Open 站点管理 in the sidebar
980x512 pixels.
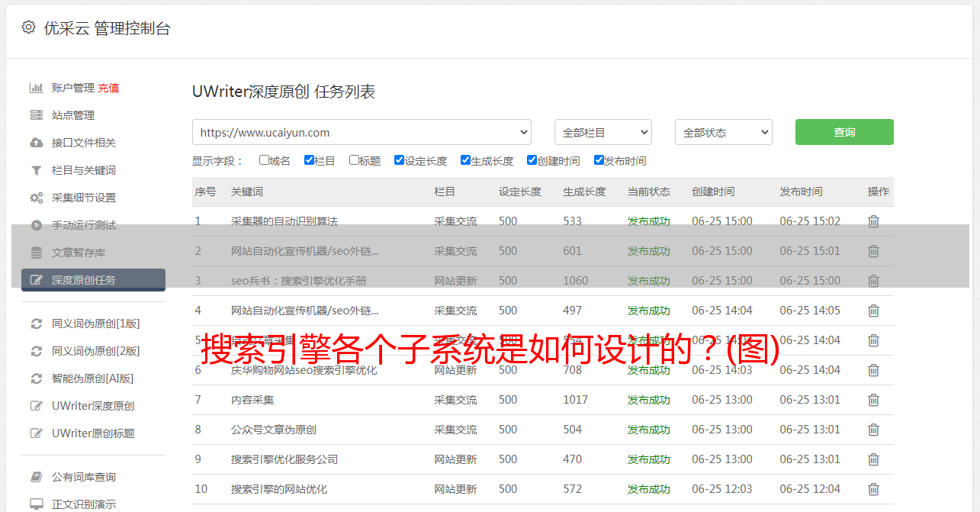[73, 115]
